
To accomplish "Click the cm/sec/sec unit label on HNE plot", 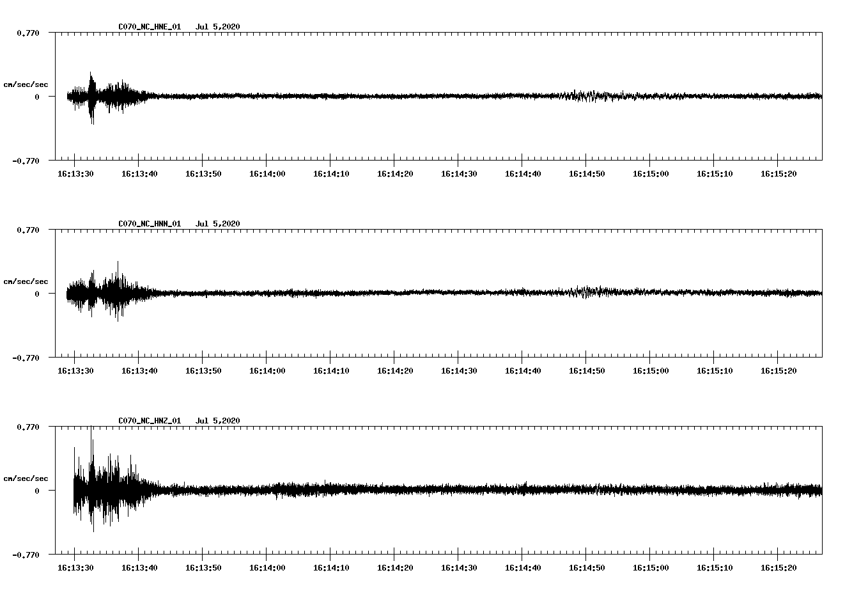I will pos(26,84).
